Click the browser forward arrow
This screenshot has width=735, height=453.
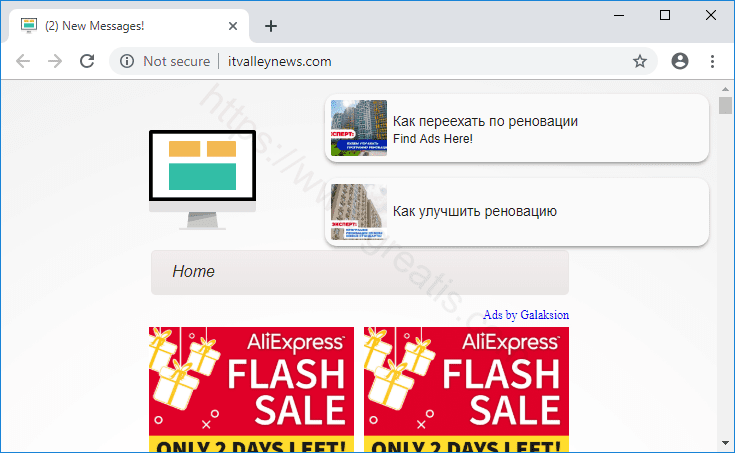click(x=55, y=61)
